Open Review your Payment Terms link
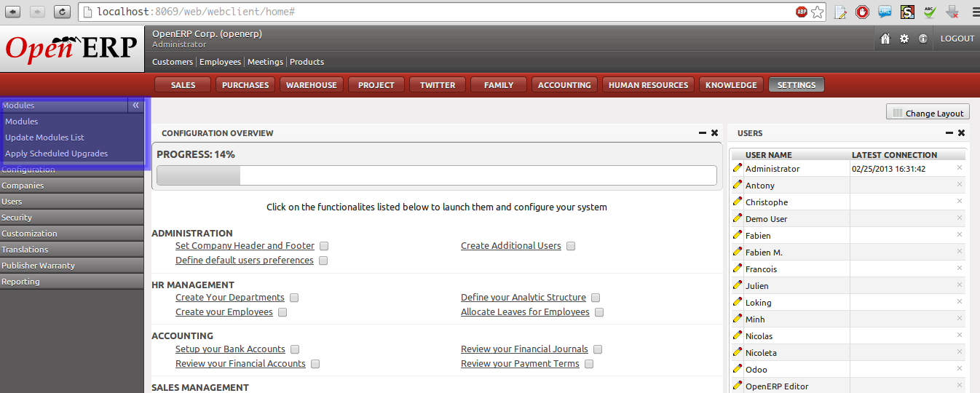The image size is (980, 393). pos(520,364)
